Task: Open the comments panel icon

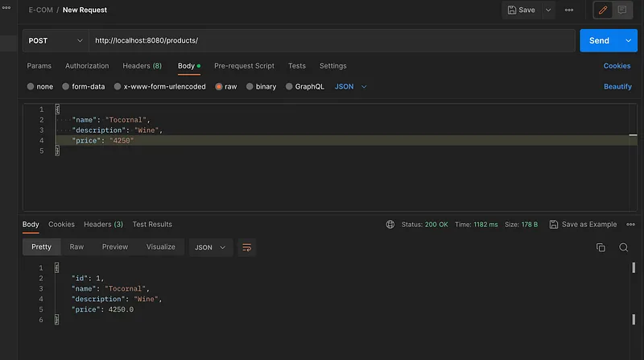Action: click(x=621, y=10)
